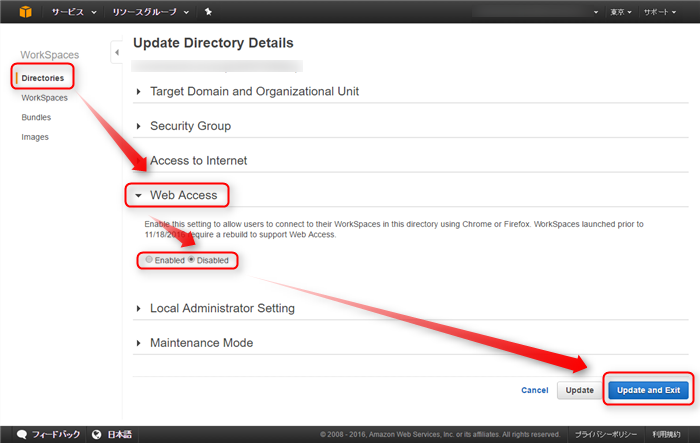Collapse the left navigation panel arrow
Image resolution: width=700 pixels, height=443 pixels.
tap(117, 52)
